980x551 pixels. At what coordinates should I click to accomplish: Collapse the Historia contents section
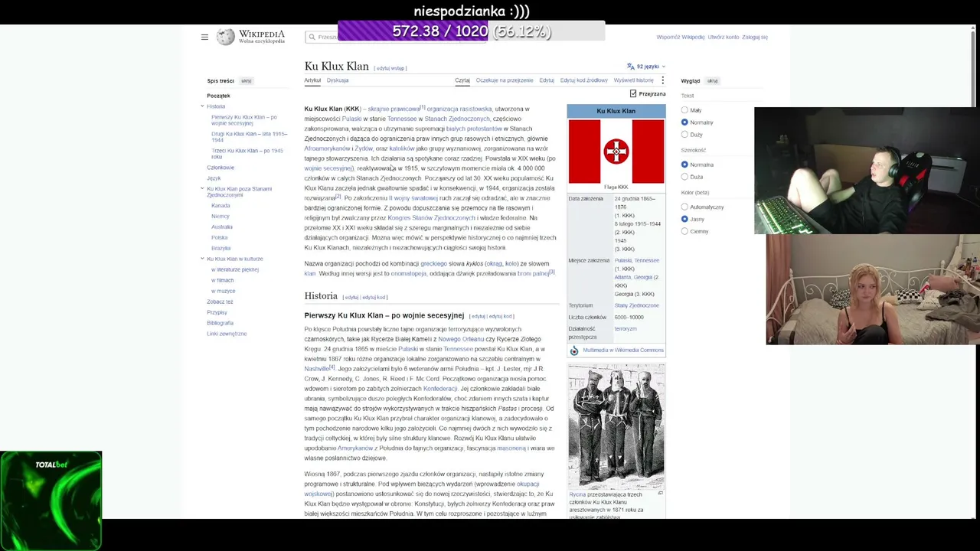202,106
